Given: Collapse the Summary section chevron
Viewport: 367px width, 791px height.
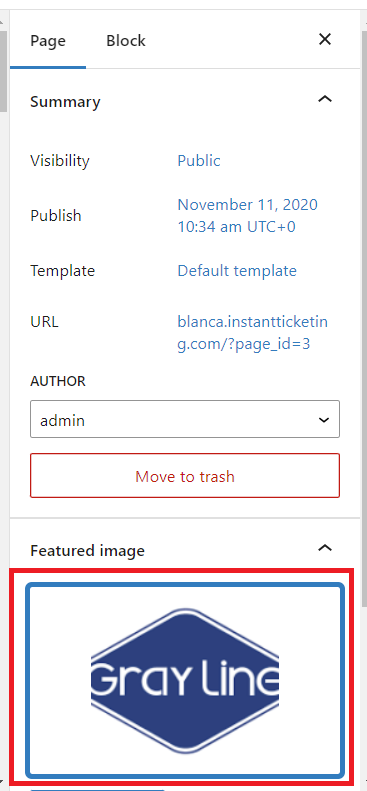Looking at the screenshot, I should pyautogui.click(x=325, y=99).
